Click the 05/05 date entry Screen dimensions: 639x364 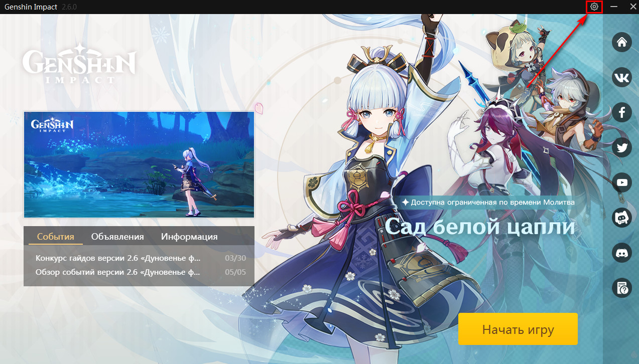click(x=235, y=272)
